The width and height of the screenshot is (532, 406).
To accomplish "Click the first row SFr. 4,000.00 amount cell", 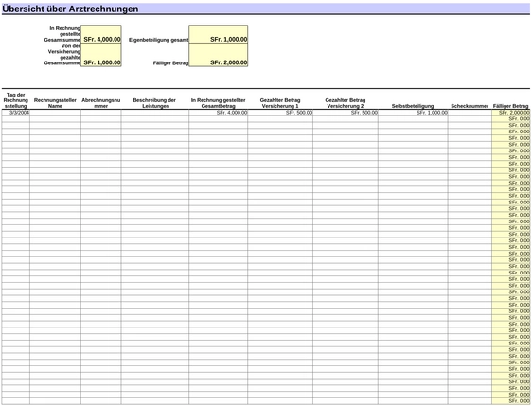I will pyautogui.click(x=218, y=113).
